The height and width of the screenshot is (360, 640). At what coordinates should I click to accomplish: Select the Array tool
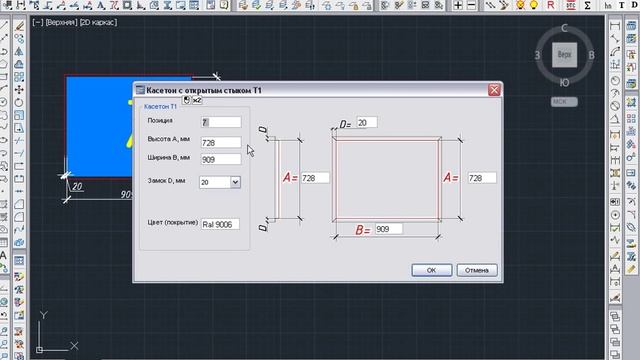coord(19,77)
